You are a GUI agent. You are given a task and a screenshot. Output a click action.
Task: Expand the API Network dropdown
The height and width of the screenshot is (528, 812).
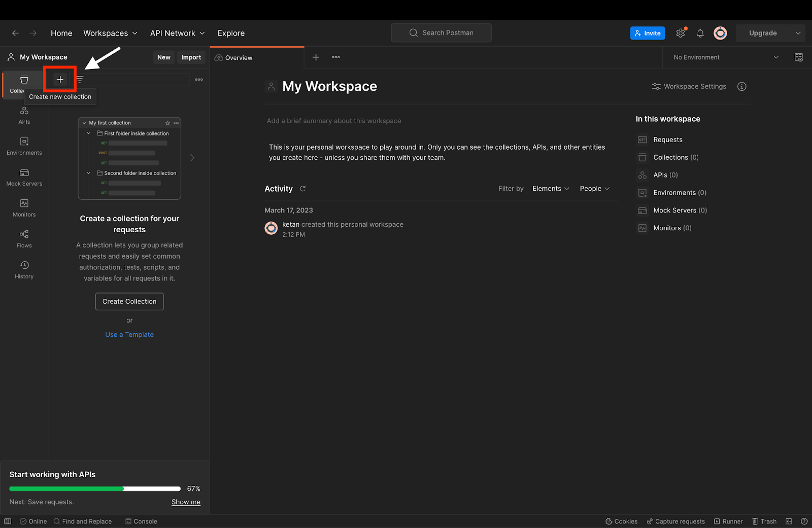(x=178, y=33)
